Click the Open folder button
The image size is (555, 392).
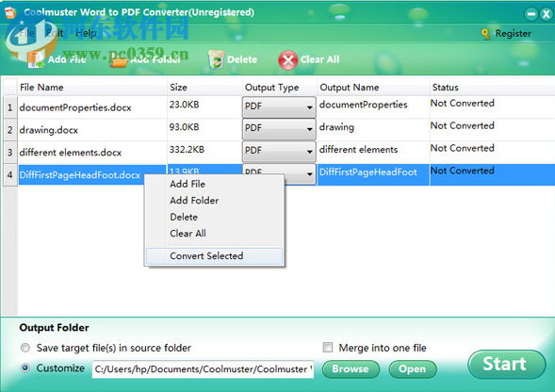pyautogui.click(x=413, y=369)
